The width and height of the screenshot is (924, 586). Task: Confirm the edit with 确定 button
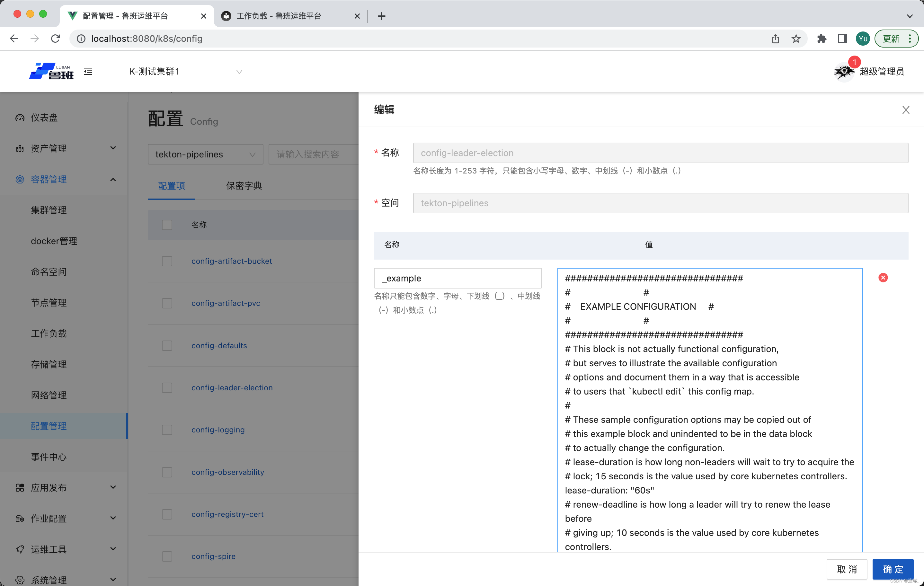[x=893, y=569]
